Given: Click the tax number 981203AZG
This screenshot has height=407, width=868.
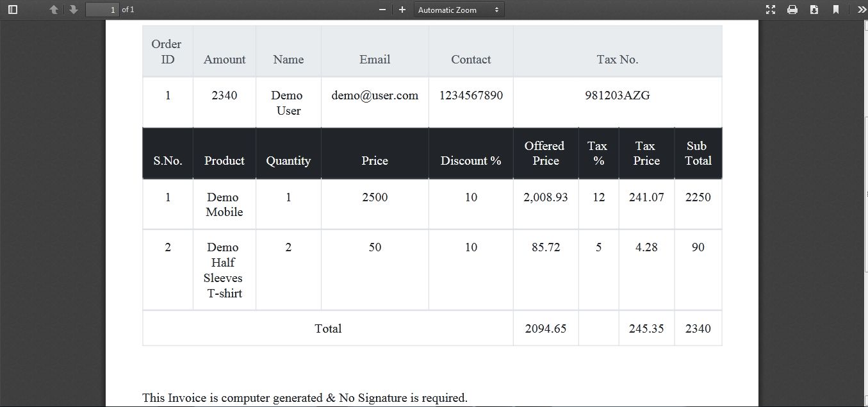Looking at the screenshot, I should point(617,96).
